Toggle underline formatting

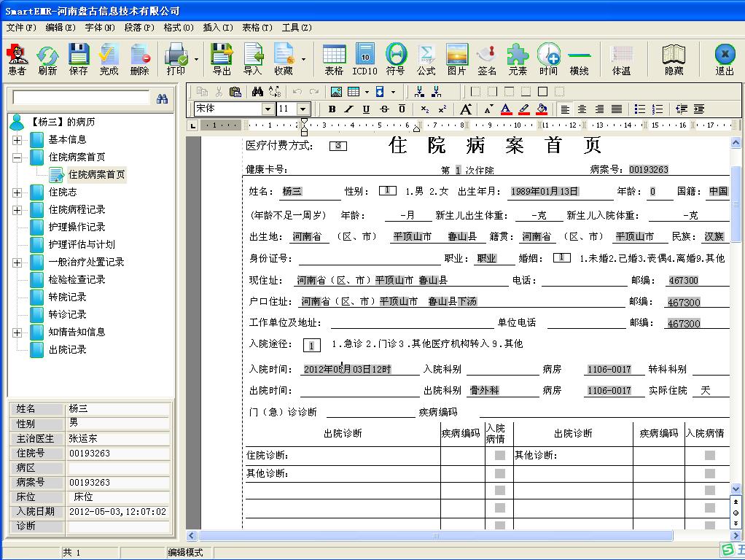click(366, 109)
